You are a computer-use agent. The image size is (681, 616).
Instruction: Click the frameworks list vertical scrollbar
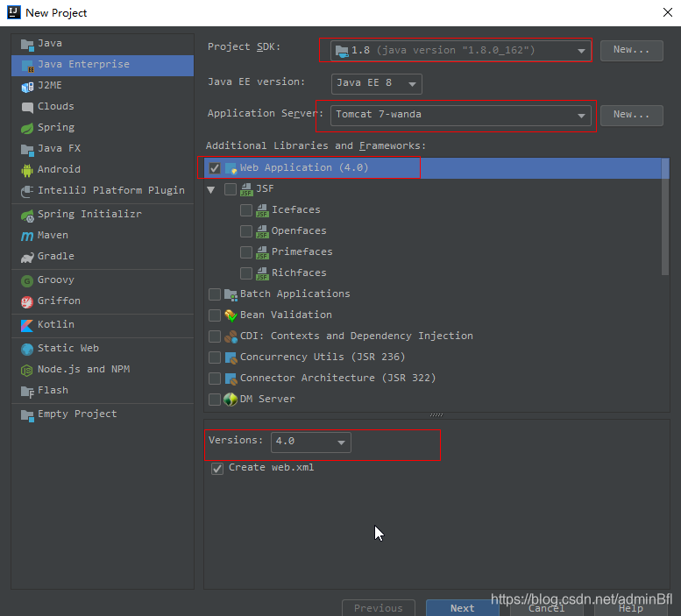click(665, 217)
